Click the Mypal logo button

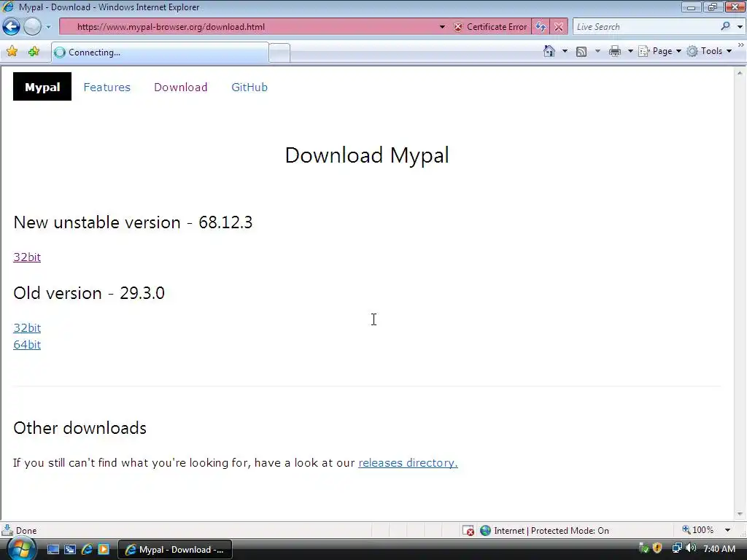42,87
